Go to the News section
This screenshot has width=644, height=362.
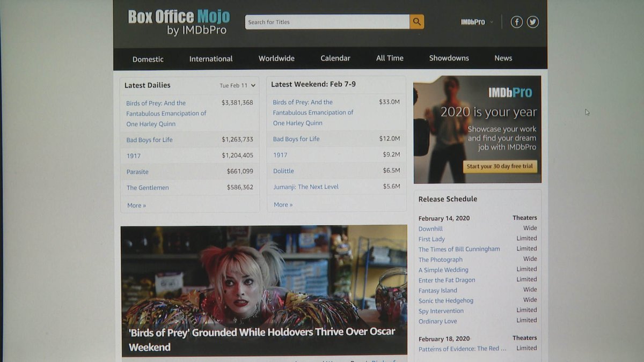coord(503,58)
